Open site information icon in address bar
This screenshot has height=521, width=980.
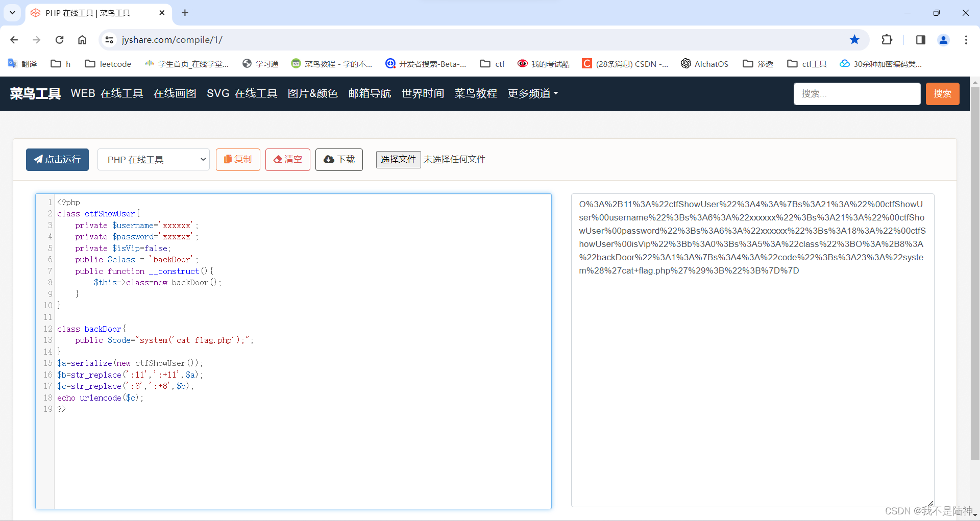pyautogui.click(x=109, y=40)
